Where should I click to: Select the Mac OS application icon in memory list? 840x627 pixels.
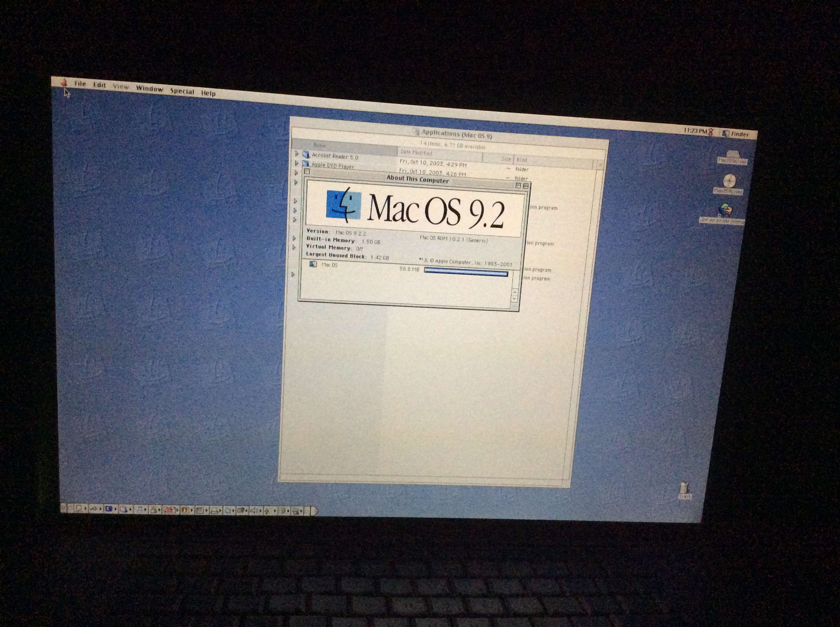(x=313, y=264)
